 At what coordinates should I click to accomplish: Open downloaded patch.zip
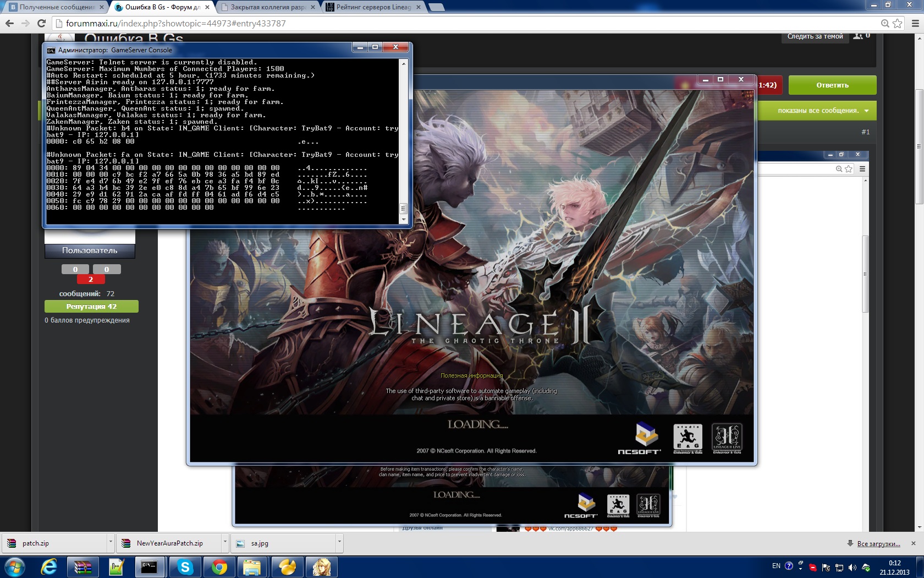54,543
